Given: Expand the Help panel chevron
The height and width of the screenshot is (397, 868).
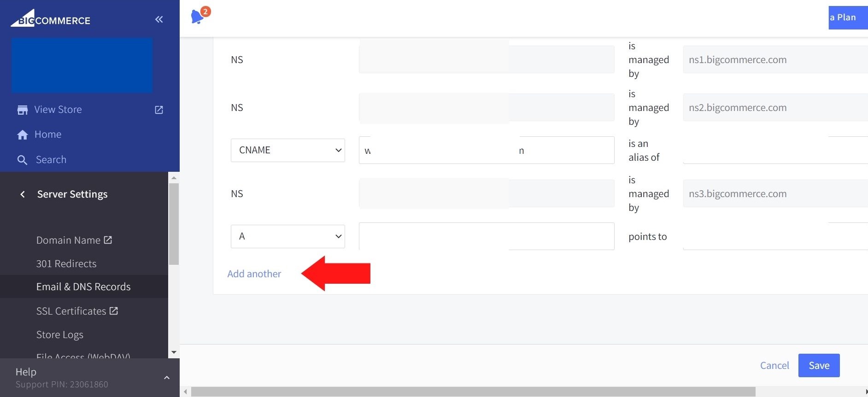Looking at the screenshot, I should pos(167,378).
